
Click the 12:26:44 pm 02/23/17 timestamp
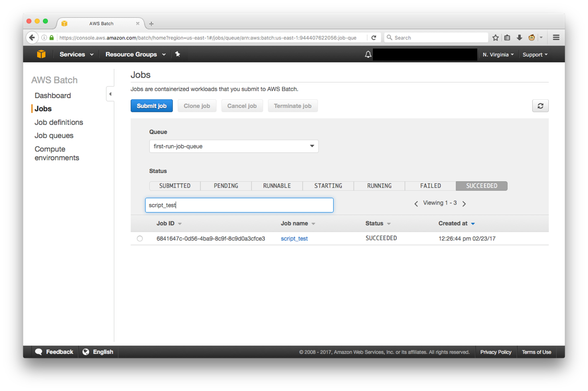(467, 239)
